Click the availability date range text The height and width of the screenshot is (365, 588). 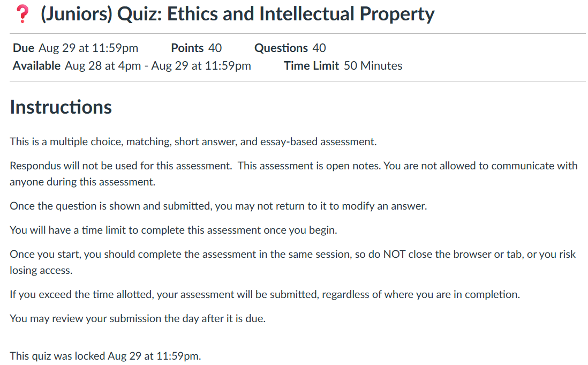[x=158, y=66]
